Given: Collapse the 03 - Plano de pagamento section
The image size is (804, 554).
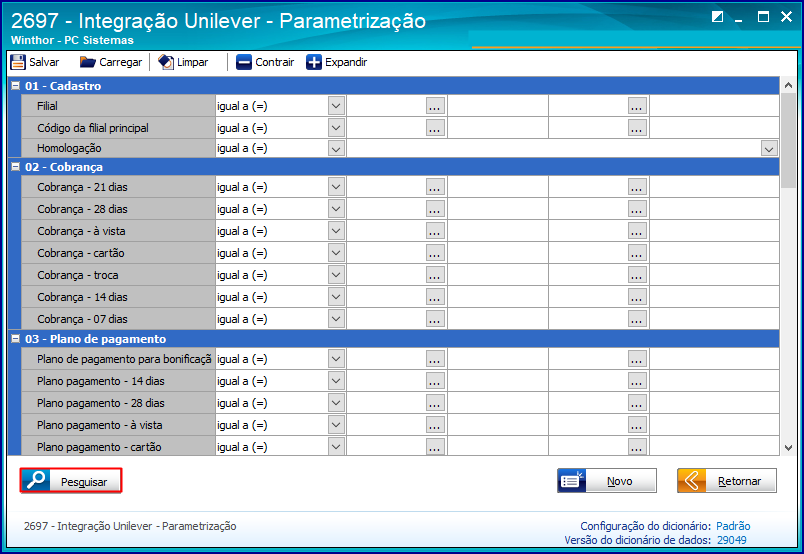Looking at the screenshot, I should pyautogui.click(x=15, y=339).
